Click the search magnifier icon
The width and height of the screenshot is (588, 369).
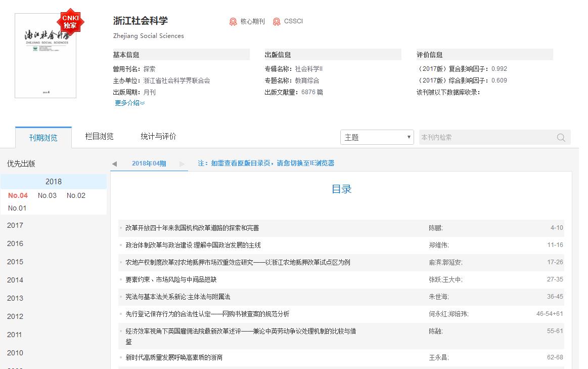pos(561,138)
